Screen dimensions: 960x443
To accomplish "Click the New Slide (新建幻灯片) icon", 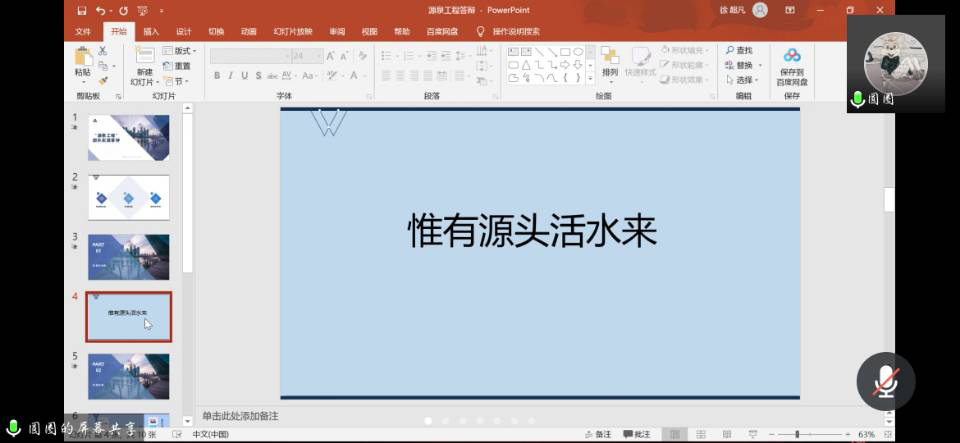I will 145,60.
